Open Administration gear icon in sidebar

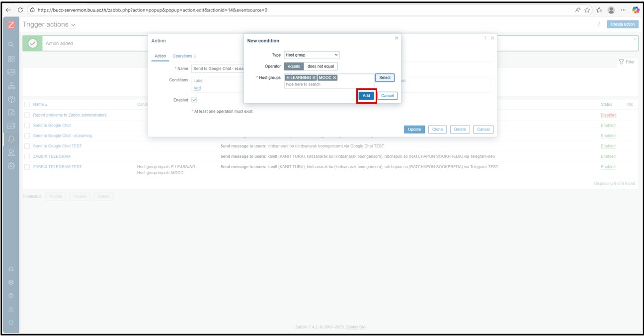tap(11, 166)
